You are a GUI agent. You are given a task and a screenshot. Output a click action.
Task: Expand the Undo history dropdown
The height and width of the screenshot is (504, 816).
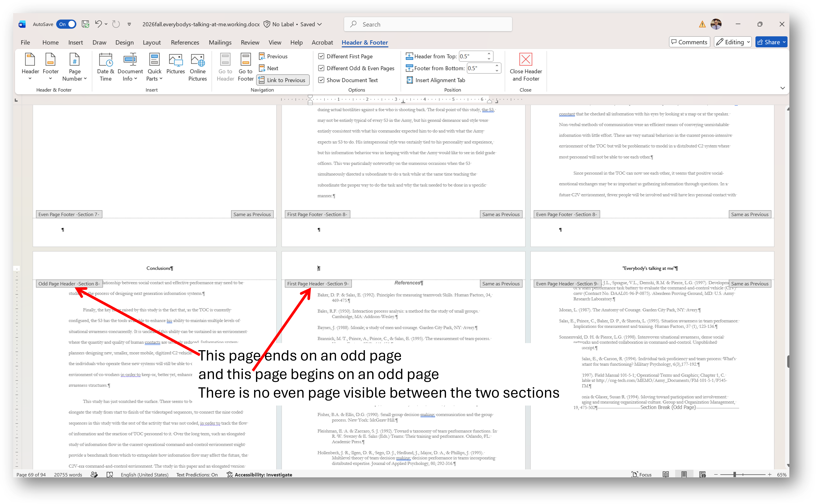coord(106,24)
